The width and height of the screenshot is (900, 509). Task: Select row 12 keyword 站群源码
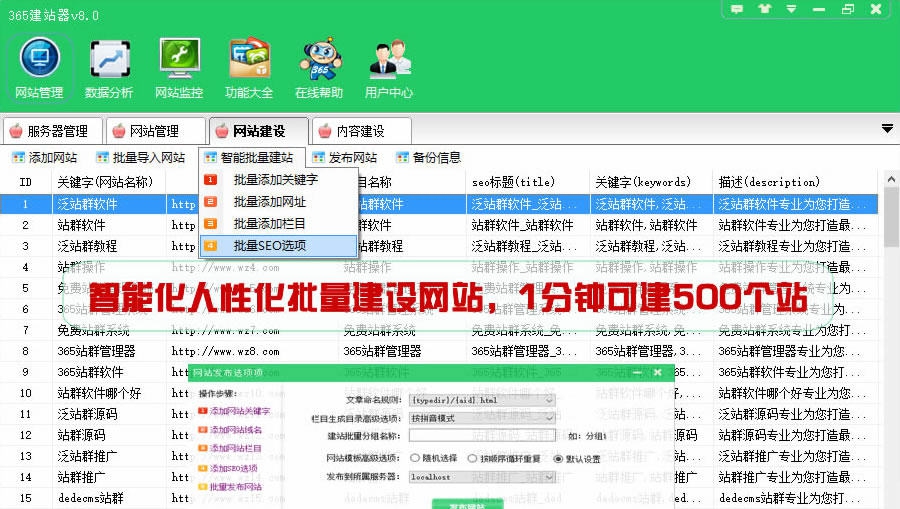(82, 435)
